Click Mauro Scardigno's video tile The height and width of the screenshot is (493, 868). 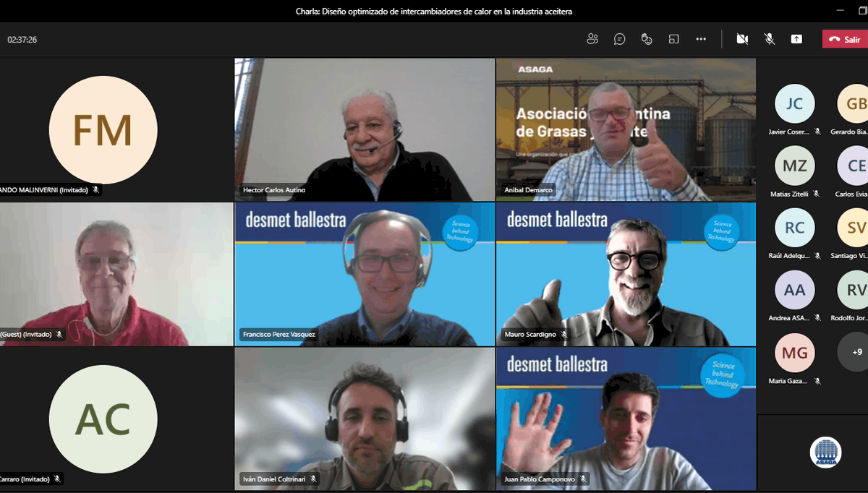point(626,274)
